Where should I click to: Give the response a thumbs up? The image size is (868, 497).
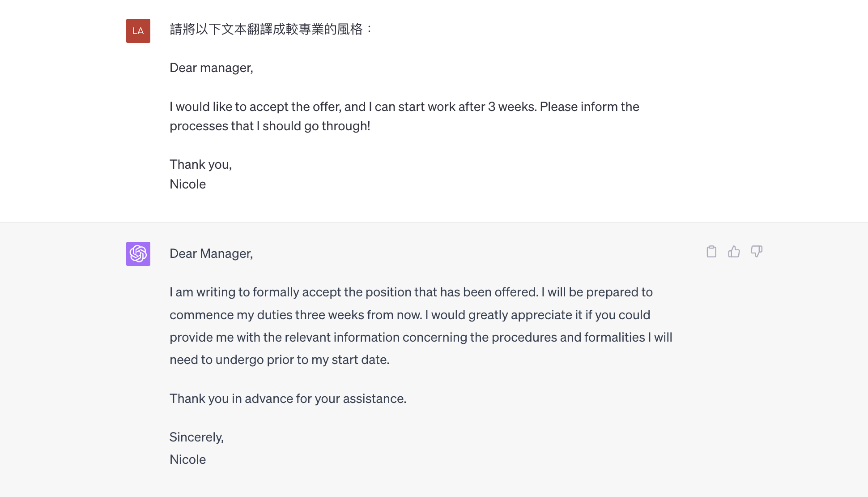[x=734, y=252]
